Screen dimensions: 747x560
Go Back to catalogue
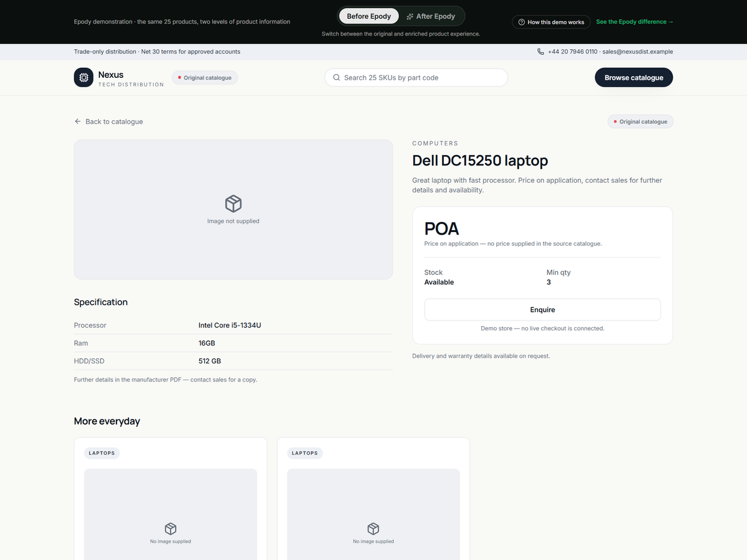pos(109,121)
